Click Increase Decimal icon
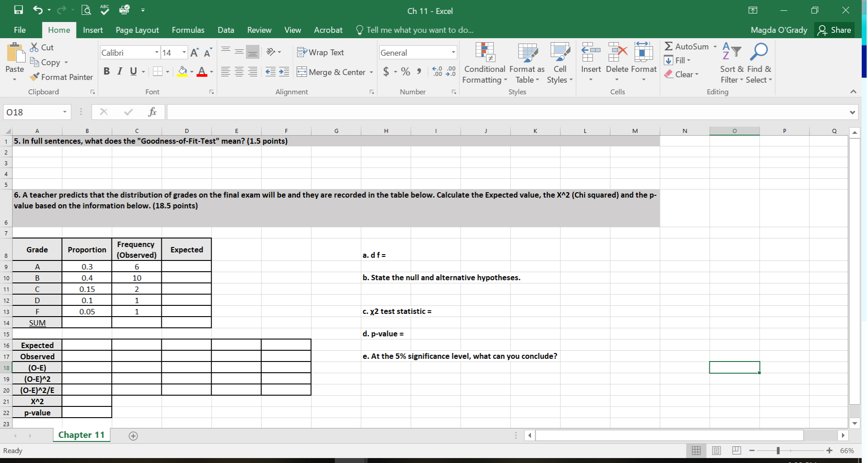The height and width of the screenshot is (463, 868). 437,71
